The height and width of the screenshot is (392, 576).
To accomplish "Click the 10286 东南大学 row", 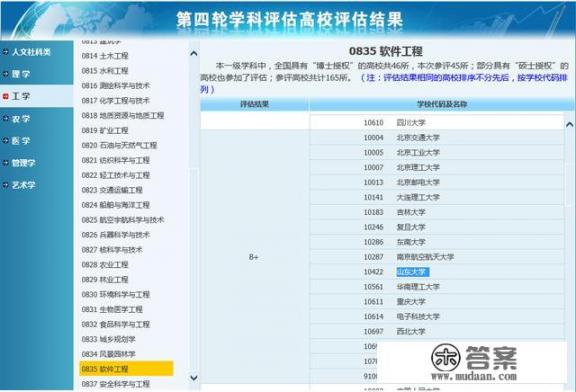I will click(436, 242).
